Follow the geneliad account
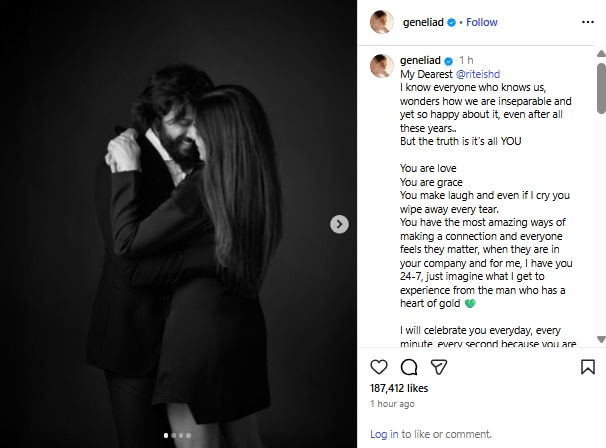 [x=482, y=22]
